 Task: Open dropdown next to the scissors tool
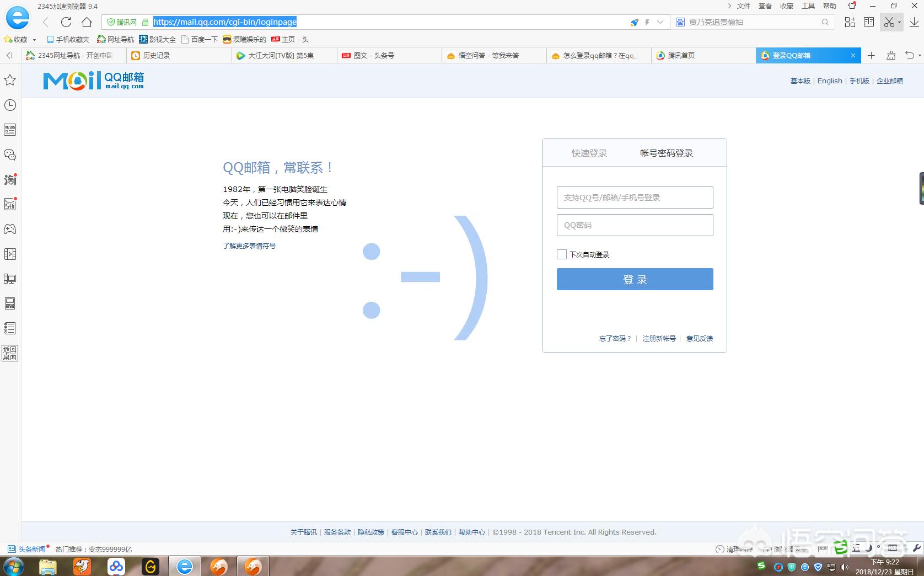[899, 23]
